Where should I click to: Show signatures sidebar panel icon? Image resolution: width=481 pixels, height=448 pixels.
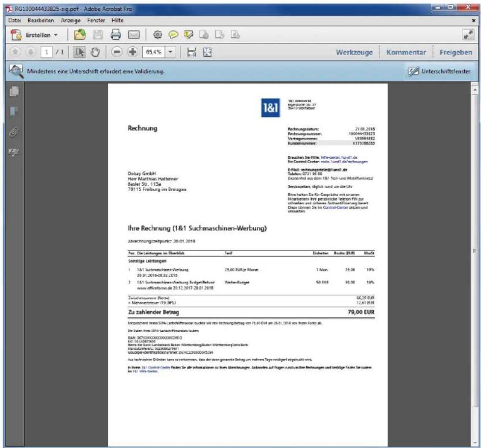14,152
